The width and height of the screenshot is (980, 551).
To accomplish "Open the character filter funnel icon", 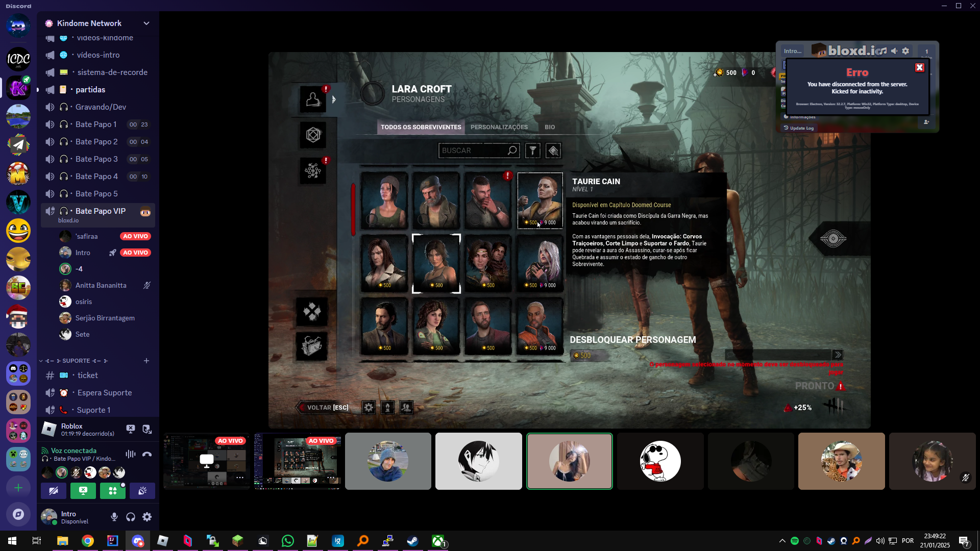I will (533, 151).
